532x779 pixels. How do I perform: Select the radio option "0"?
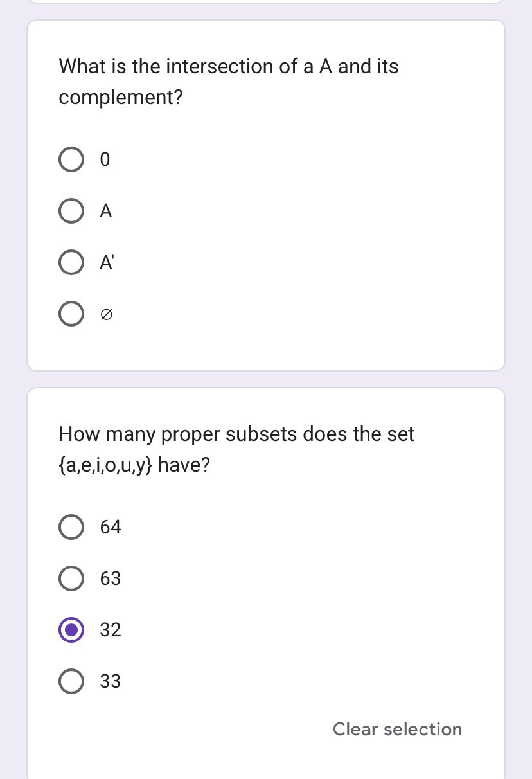(x=71, y=159)
